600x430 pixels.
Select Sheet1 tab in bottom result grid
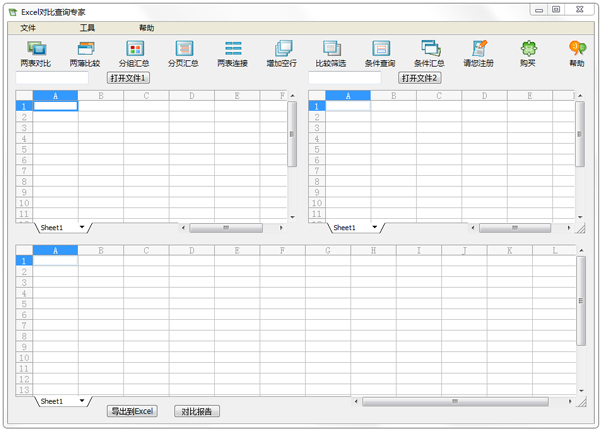pos(52,401)
